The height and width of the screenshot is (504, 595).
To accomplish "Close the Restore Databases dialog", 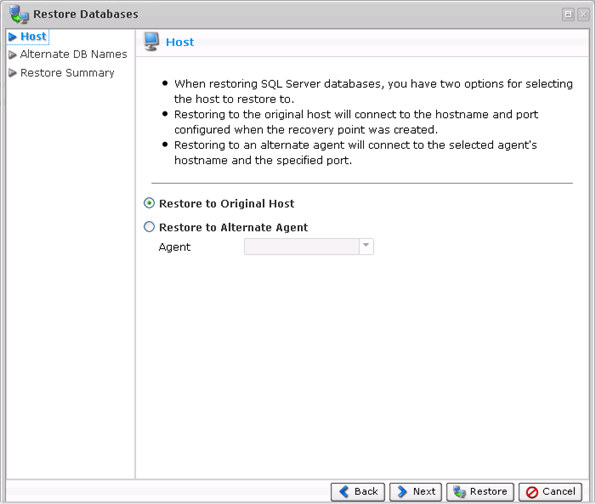I will (x=583, y=14).
